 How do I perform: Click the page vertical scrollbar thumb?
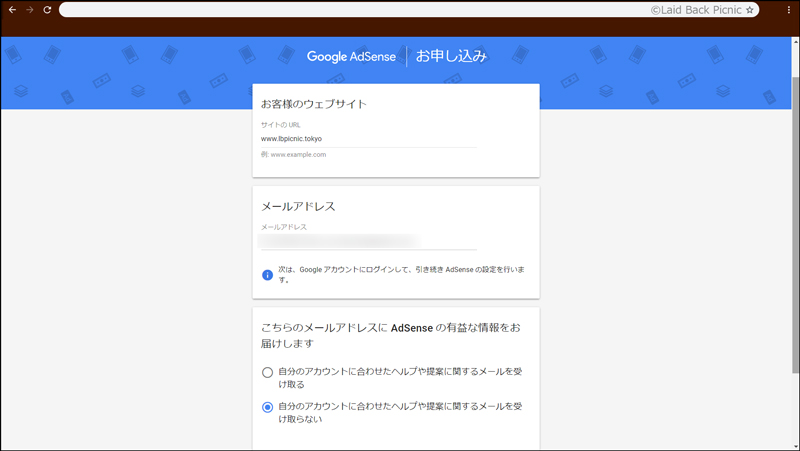795,224
